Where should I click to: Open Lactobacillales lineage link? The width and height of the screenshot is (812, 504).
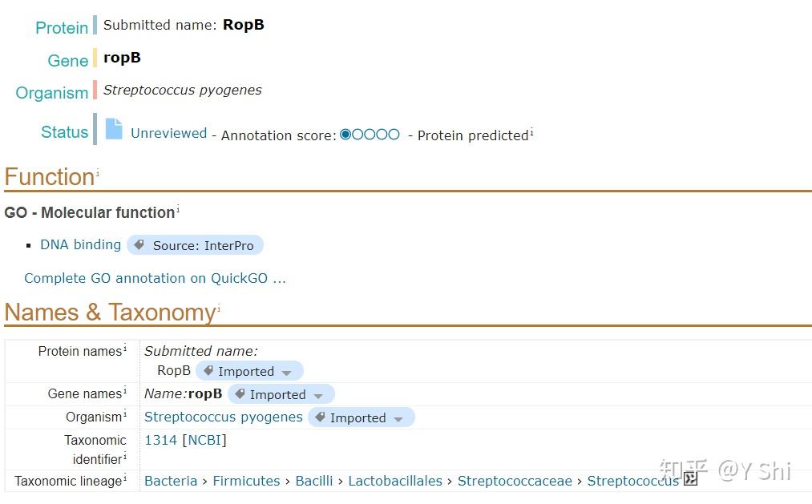(395, 481)
